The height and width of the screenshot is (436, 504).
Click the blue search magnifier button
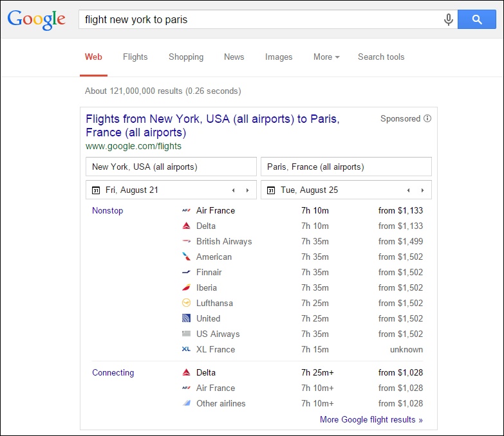[477, 19]
